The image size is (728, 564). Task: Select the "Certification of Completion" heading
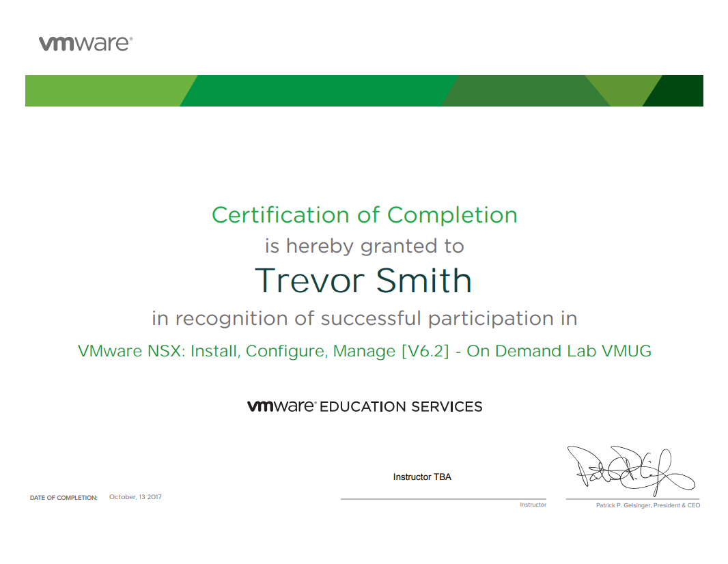pyautogui.click(x=364, y=214)
